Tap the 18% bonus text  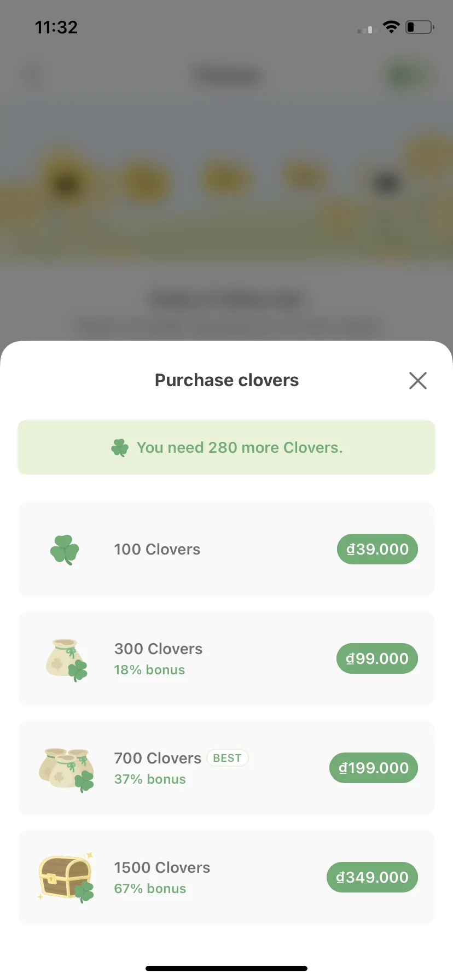coord(149,670)
